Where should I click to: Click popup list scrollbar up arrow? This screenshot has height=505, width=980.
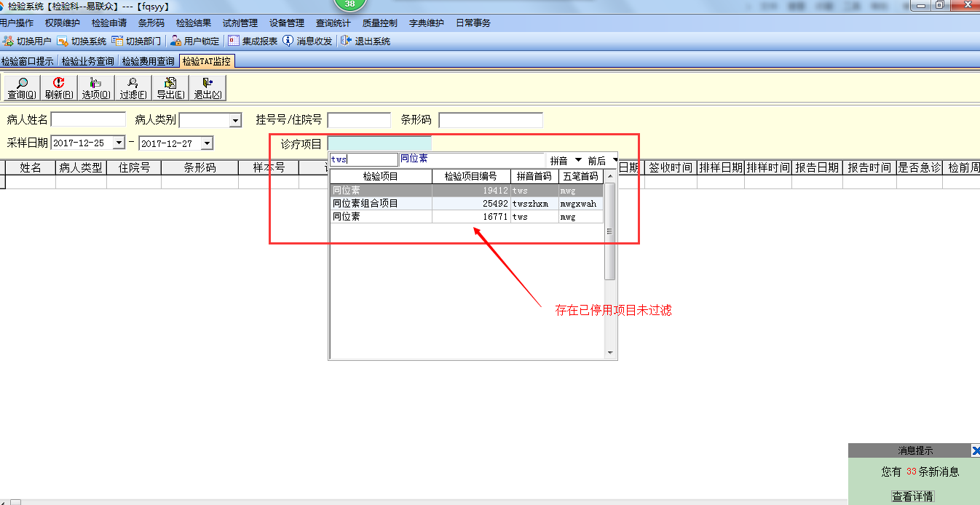point(610,175)
